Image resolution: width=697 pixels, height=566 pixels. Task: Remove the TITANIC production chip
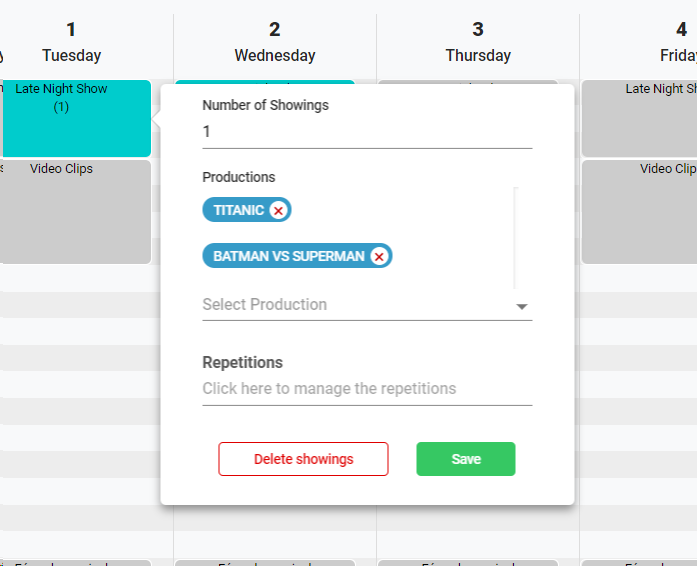coord(279,210)
